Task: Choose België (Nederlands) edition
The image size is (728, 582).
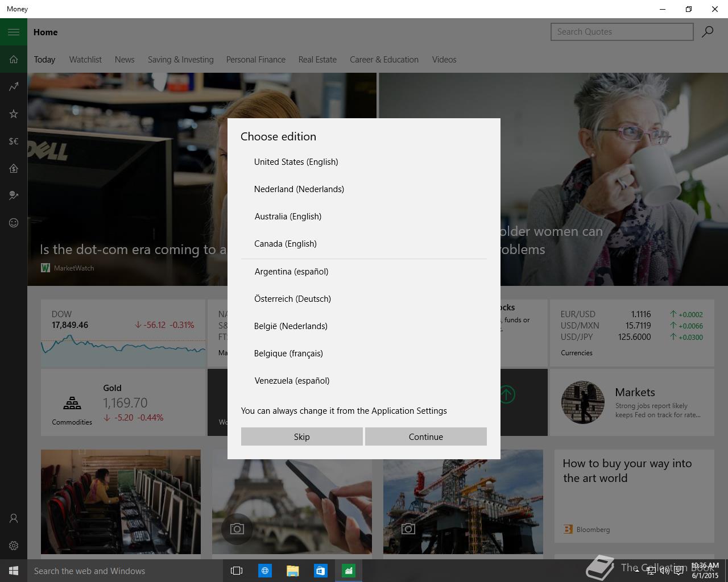Action: (x=364, y=326)
